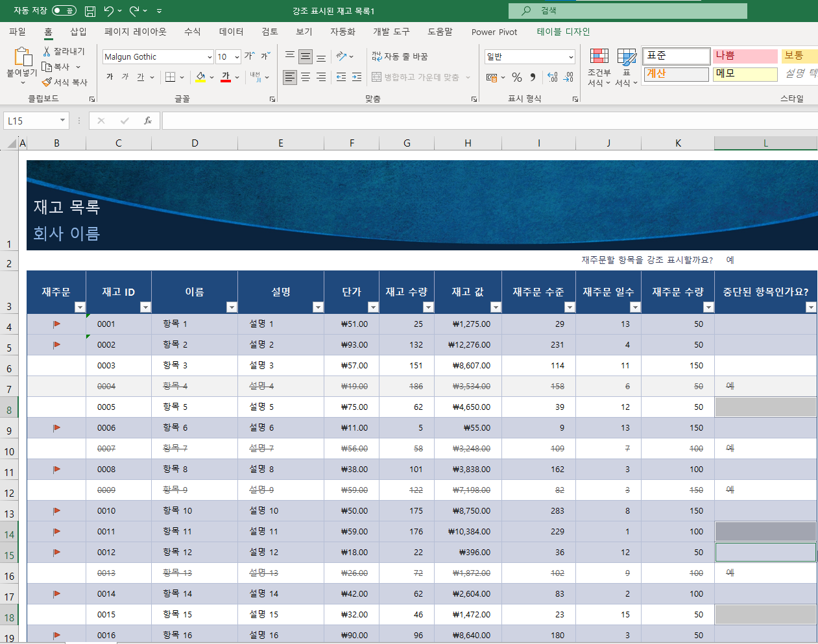Viewport: 818px width, 644px height.
Task: Open filter dropdown for 재고 ID column
Action: click(x=145, y=307)
